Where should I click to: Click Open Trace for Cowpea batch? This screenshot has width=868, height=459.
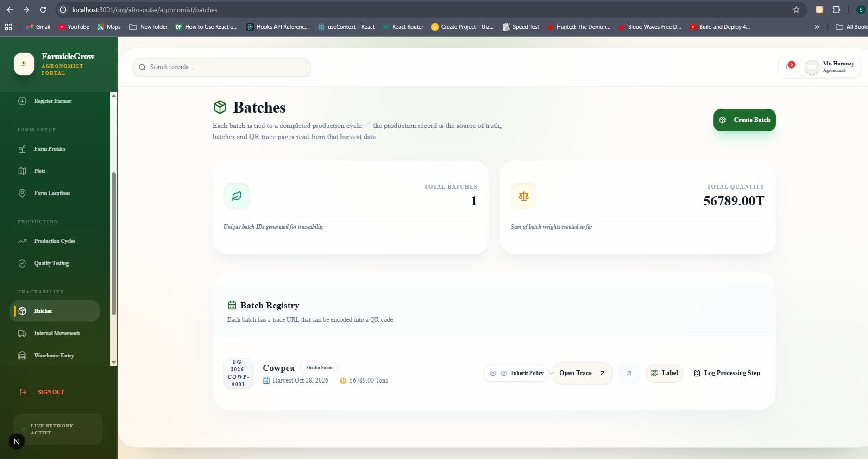point(583,373)
